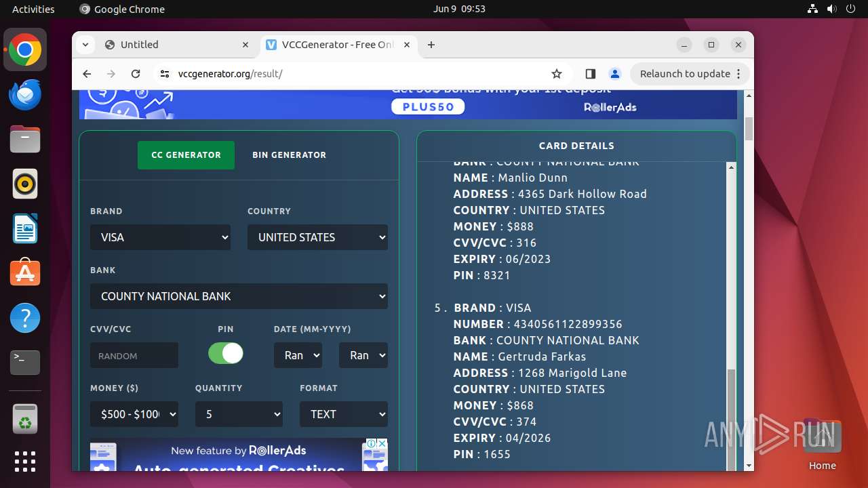The height and width of the screenshot is (488, 868).
Task: Open Rhythmbox music player from the dock
Action: pyautogui.click(x=25, y=184)
